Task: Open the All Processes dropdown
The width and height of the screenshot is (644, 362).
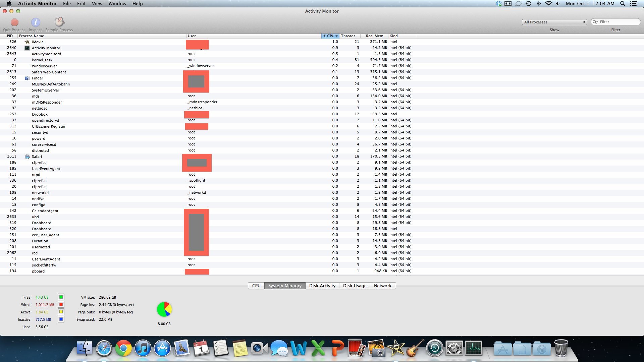Action: pyautogui.click(x=554, y=22)
